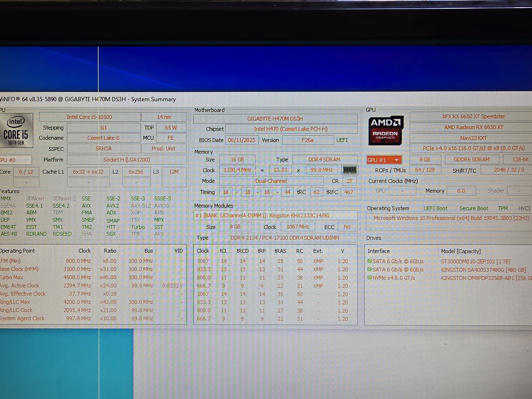Click the Intel H470 (Comet Lake PCH-H) chipset field
Viewport: 532px width, 399px height.
click(x=291, y=129)
